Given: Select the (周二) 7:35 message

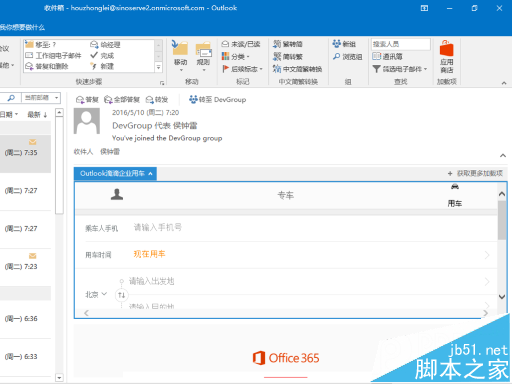Looking at the screenshot, I should [25, 153].
